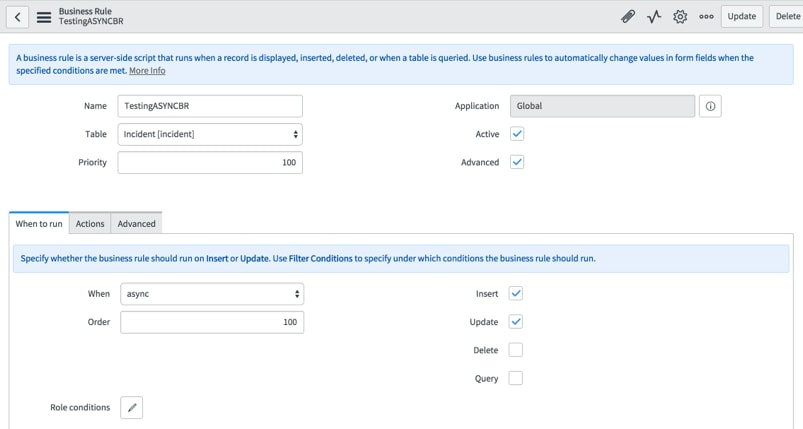The height and width of the screenshot is (429, 803).
Task: Uncheck the Advanced checkbox
Action: [517, 162]
